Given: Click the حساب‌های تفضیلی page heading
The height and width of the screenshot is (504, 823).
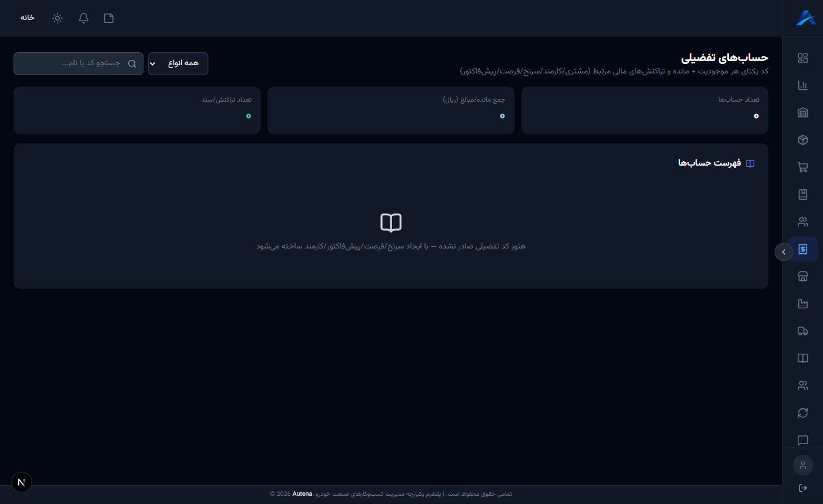Looking at the screenshot, I should [725, 58].
